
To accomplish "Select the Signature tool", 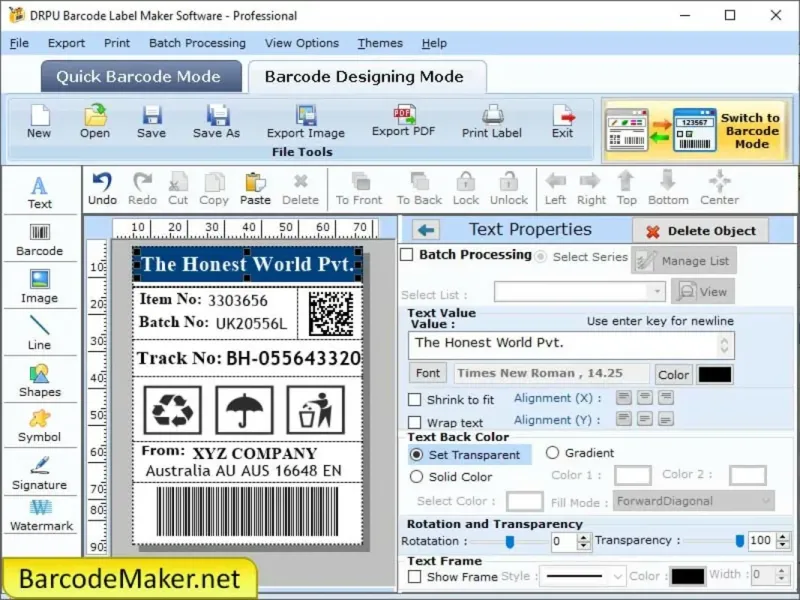I will tap(39, 473).
